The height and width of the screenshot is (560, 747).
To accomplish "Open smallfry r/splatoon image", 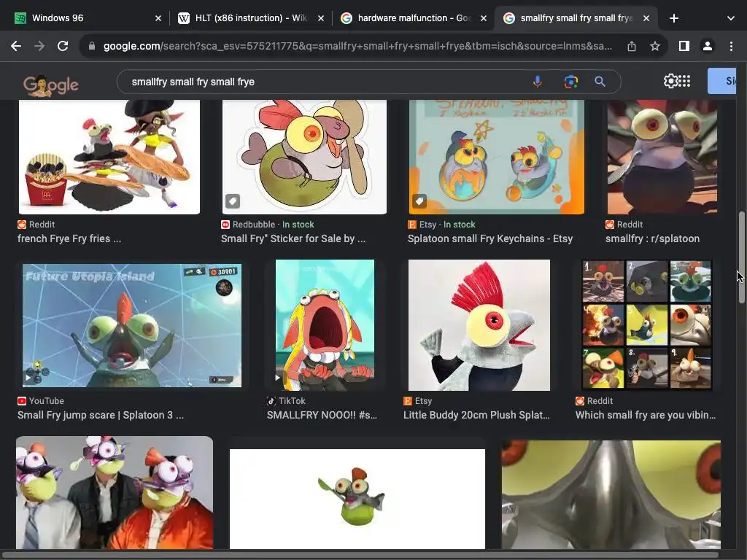I will (662, 157).
